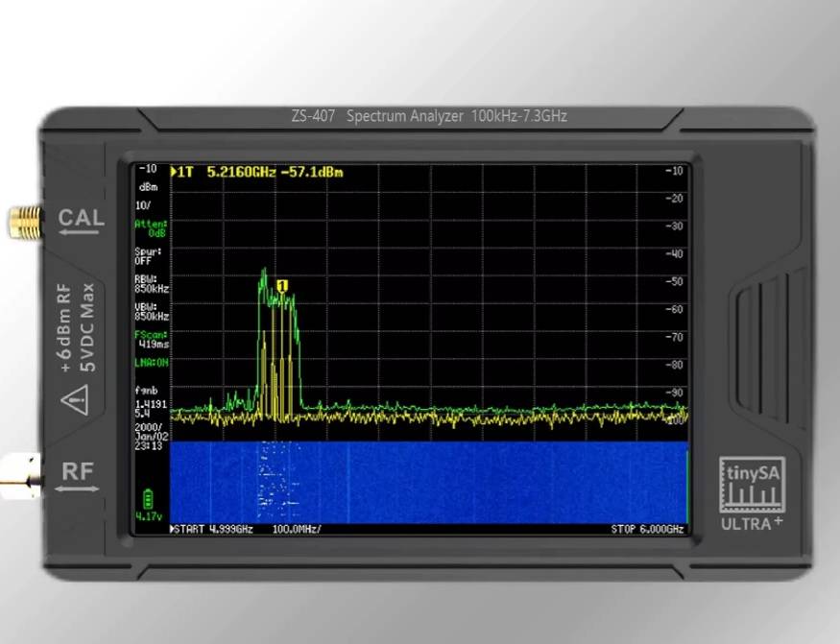Open the VBW: 850kHz setting

coord(152,312)
